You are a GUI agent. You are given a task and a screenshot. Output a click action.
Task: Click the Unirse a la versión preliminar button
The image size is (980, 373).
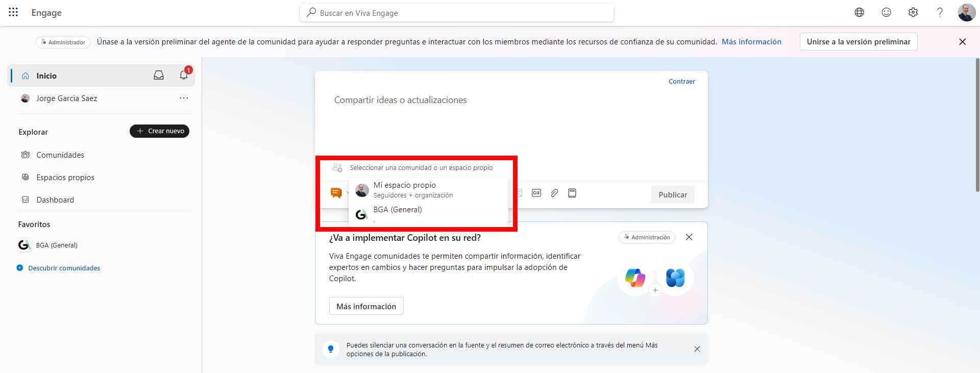point(859,42)
